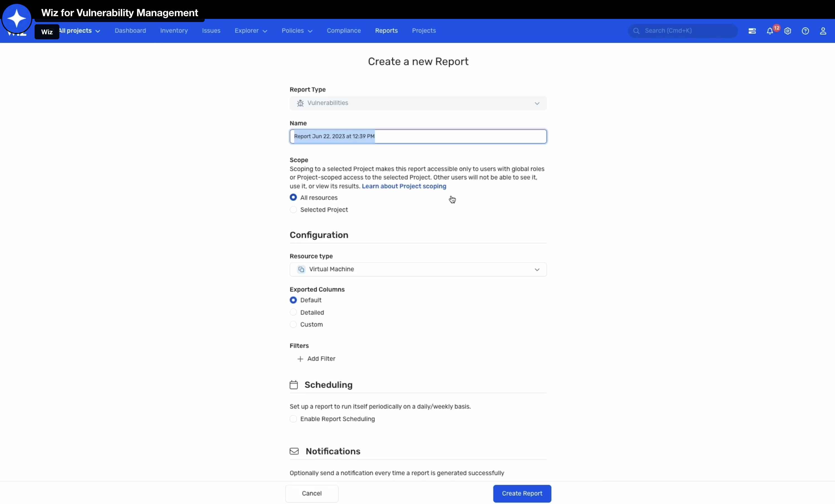Open the notifications bell icon
The width and height of the screenshot is (835, 504).
pyautogui.click(x=769, y=31)
